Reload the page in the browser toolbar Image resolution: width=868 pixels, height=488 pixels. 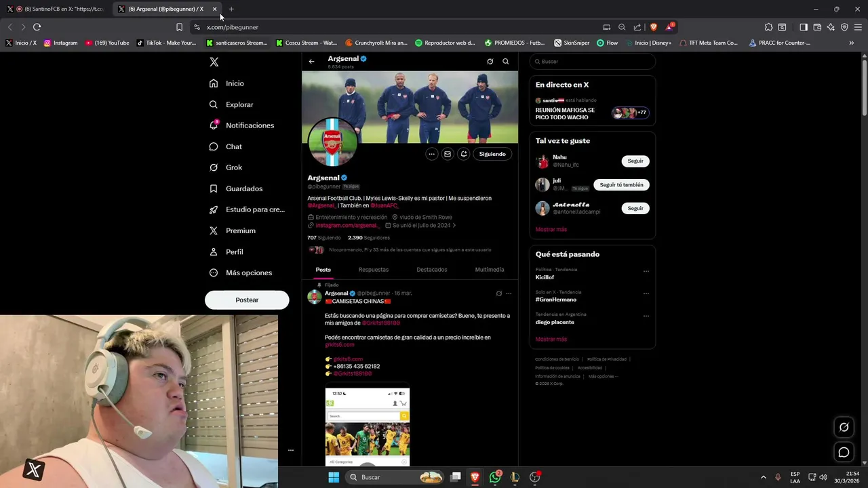[37, 27]
